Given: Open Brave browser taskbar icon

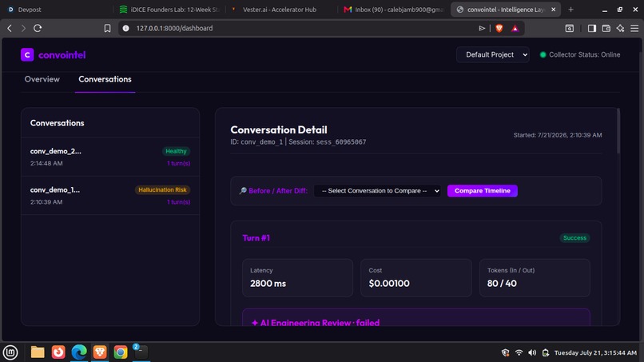Looking at the screenshot, I should pyautogui.click(x=100, y=352).
